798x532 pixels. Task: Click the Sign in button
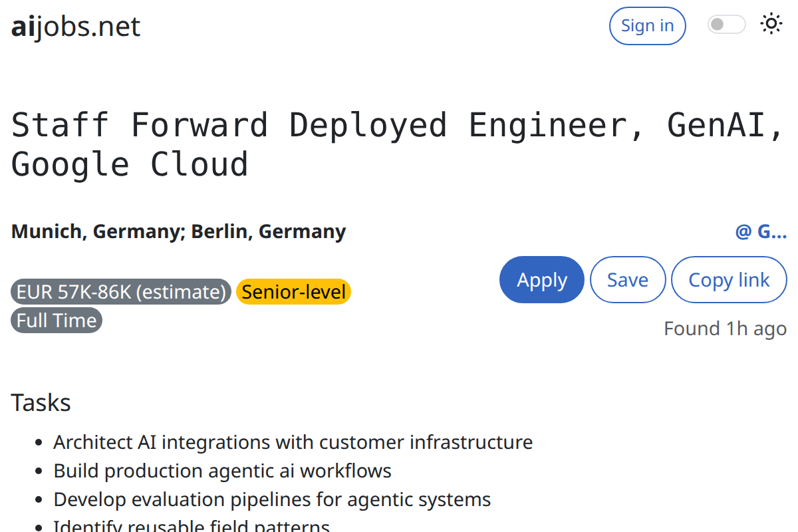(647, 26)
